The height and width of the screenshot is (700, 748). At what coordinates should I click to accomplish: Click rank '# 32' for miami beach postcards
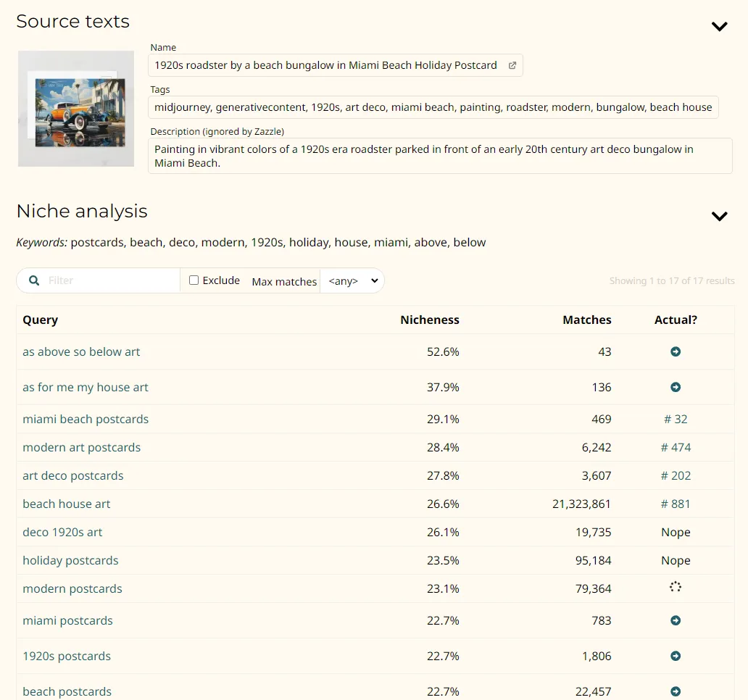pyautogui.click(x=676, y=419)
